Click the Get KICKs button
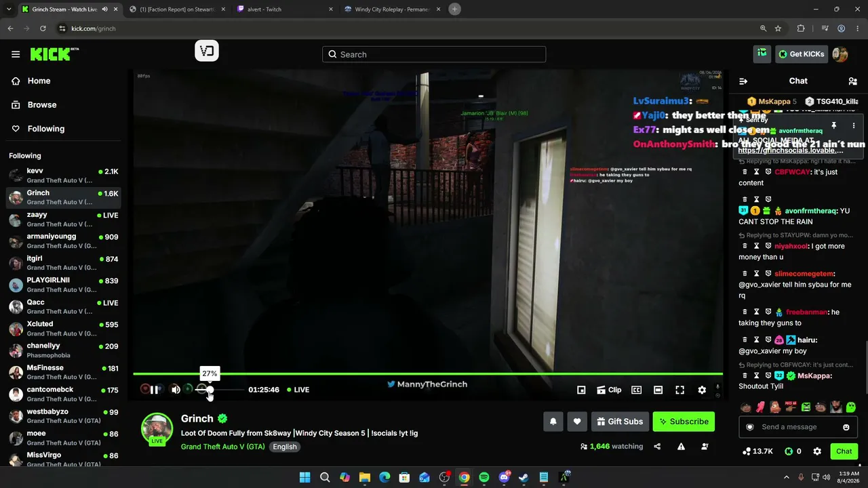 802,54
